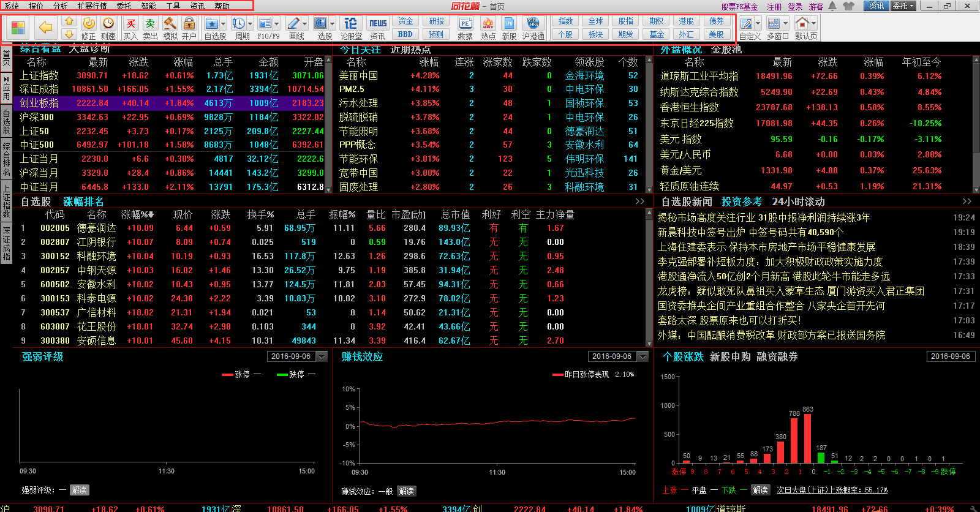Open the 扩展行情 menu

[x=92, y=6]
